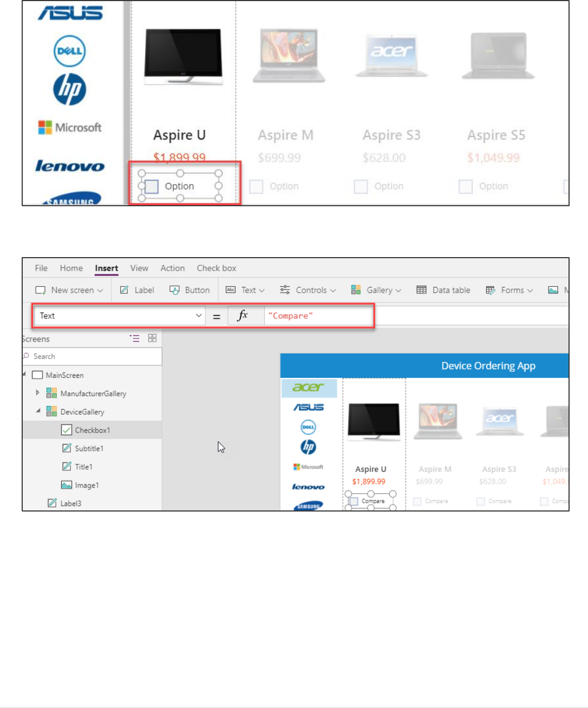Click the Data table icon
Image resolution: width=588 pixels, height=708 pixels.
421,290
